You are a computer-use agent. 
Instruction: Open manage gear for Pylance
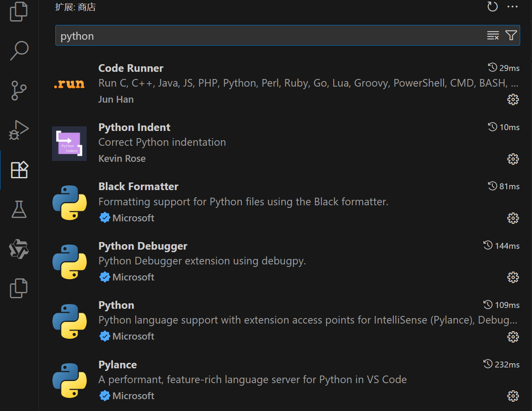coord(513,396)
